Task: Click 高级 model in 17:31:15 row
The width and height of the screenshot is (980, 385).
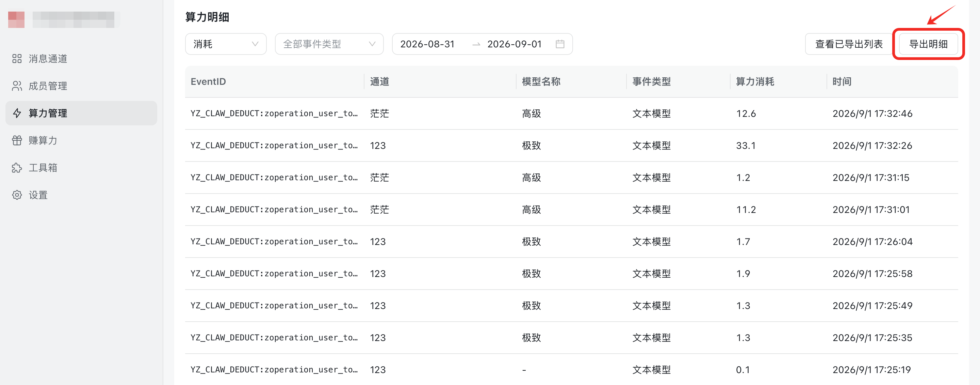Action: click(x=531, y=178)
